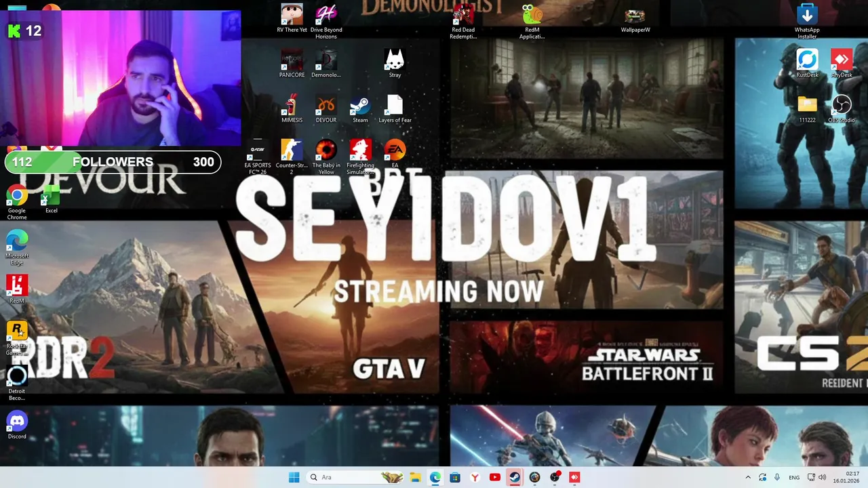Open the volume control in tray

(822, 477)
